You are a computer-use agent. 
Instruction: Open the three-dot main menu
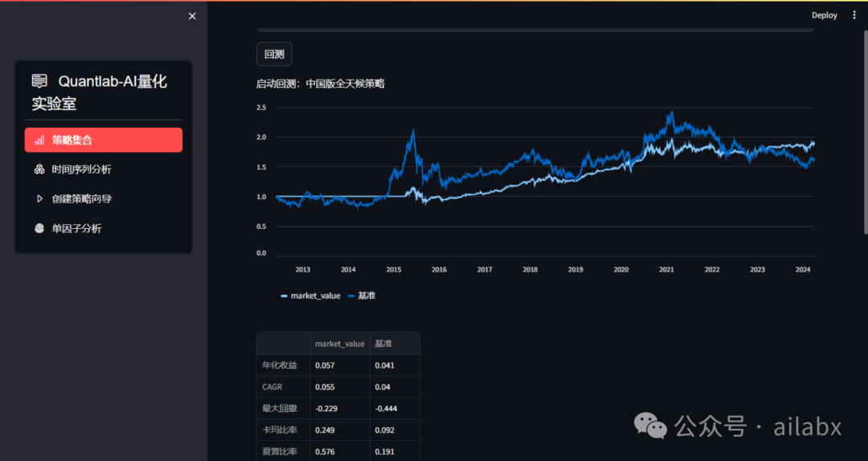[854, 15]
